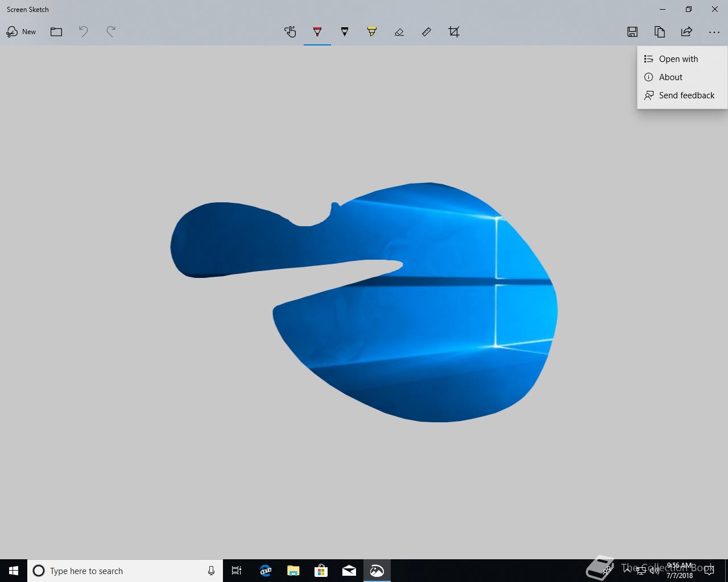Save the snip with the floppy icon
This screenshot has width=728, height=582.
(x=632, y=32)
